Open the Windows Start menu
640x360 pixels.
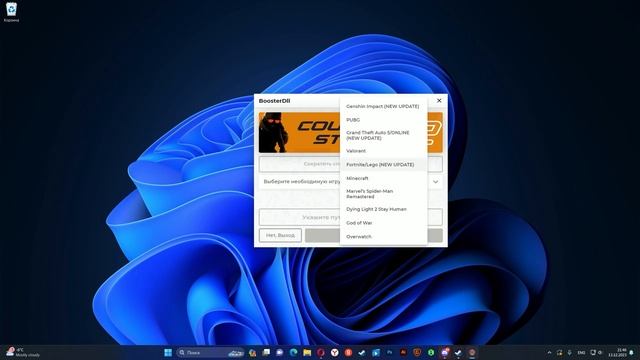(168, 352)
